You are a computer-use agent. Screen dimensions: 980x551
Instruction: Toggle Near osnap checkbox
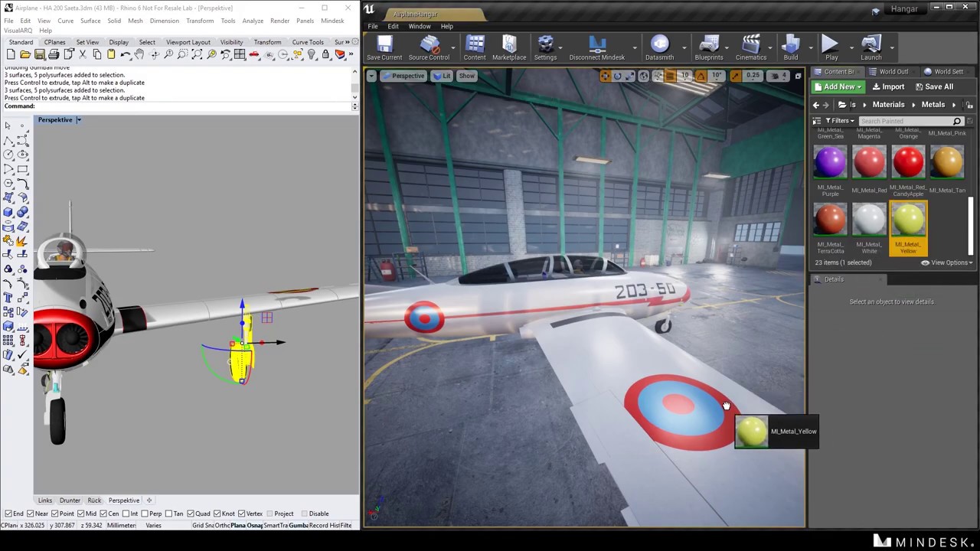[x=31, y=514]
